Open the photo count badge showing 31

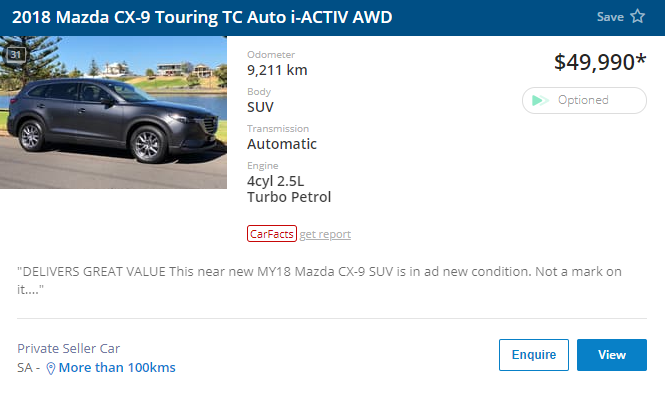(16, 55)
